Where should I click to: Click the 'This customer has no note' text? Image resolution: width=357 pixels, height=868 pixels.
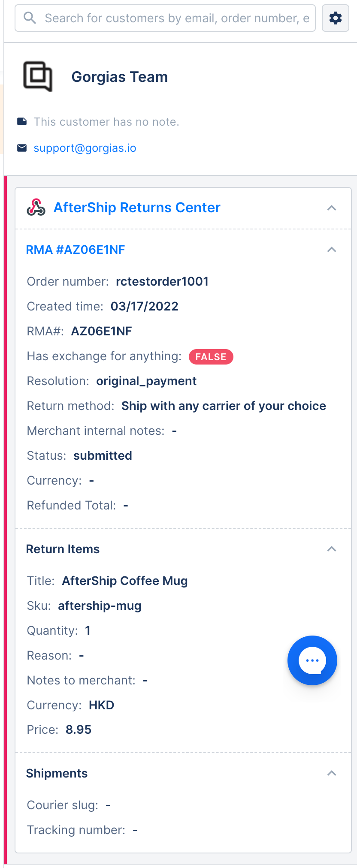point(106,122)
